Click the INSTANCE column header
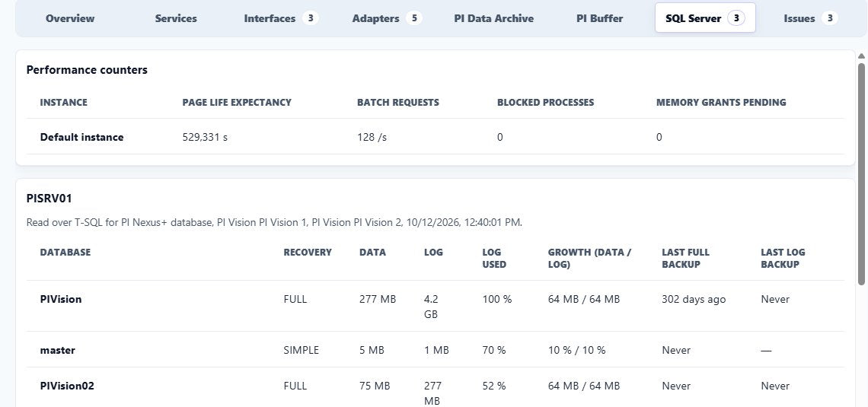 [64, 102]
